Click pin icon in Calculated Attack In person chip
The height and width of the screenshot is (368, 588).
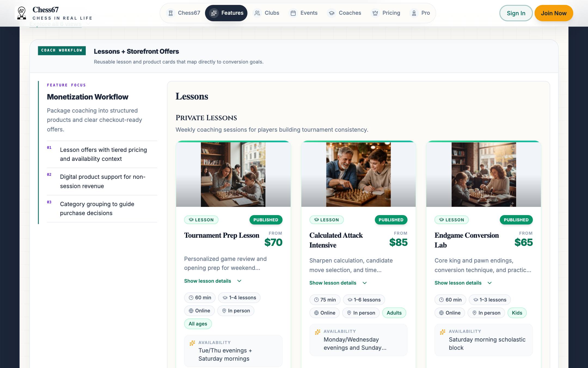[x=349, y=313]
